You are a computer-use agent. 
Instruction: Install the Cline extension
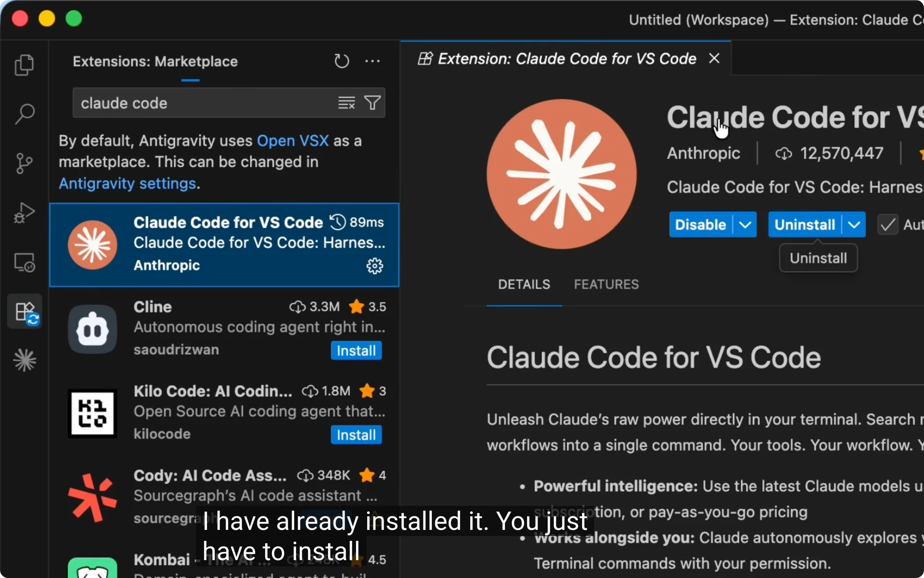click(x=356, y=351)
